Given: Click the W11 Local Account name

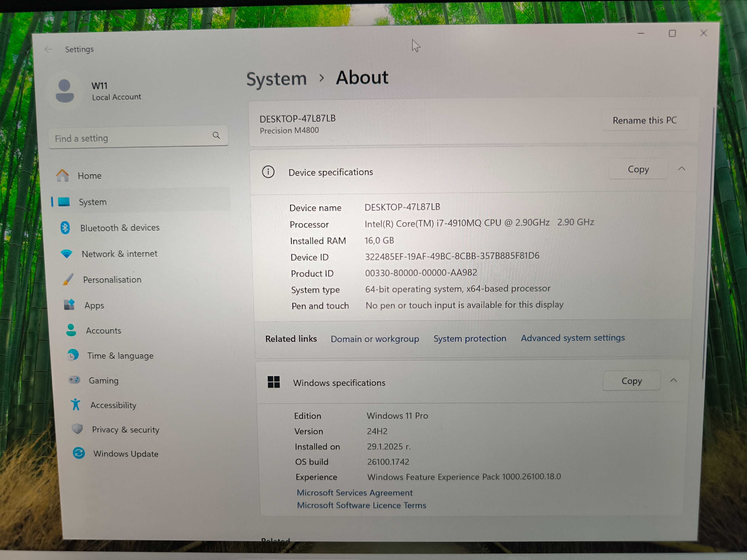Looking at the screenshot, I should coord(116,91).
